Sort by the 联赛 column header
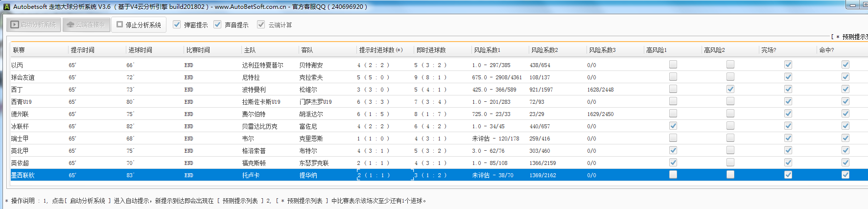The width and height of the screenshot is (868, 209). coord(19,50)
